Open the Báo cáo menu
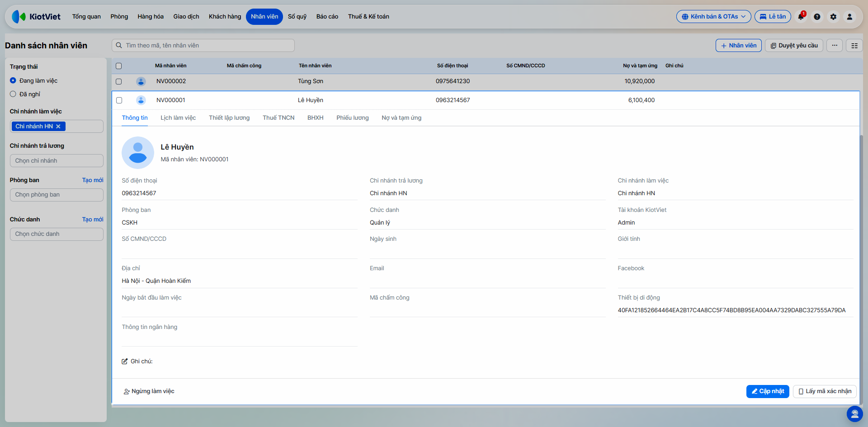 pos(327,17)
